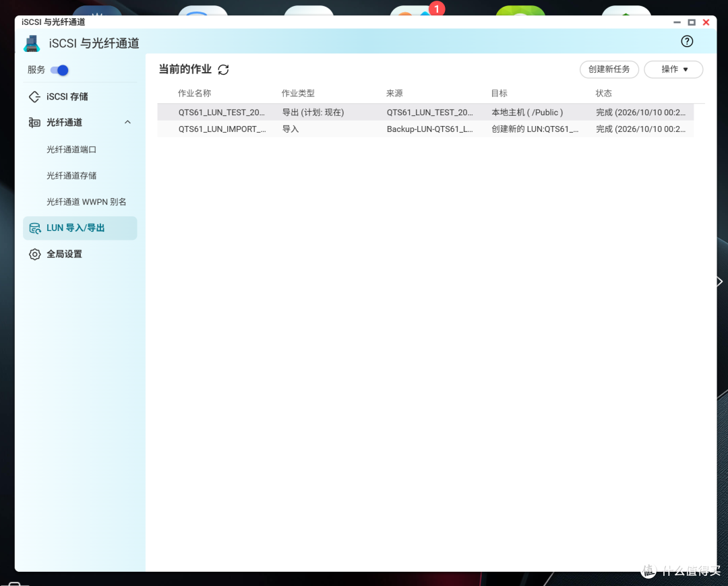Screen dimensions: 728x586
Task: Select LUN 导入/导出 menu item
Action: [80, 228]
